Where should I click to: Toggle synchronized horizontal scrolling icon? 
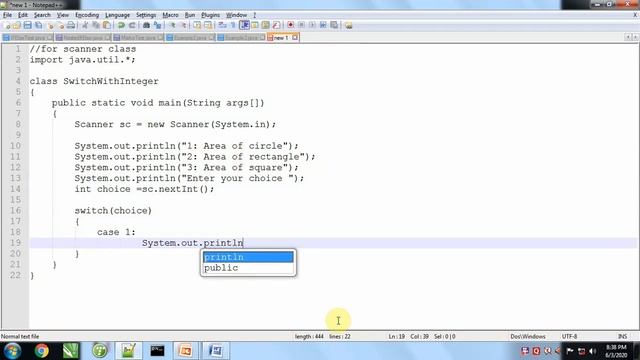(208, 25)
